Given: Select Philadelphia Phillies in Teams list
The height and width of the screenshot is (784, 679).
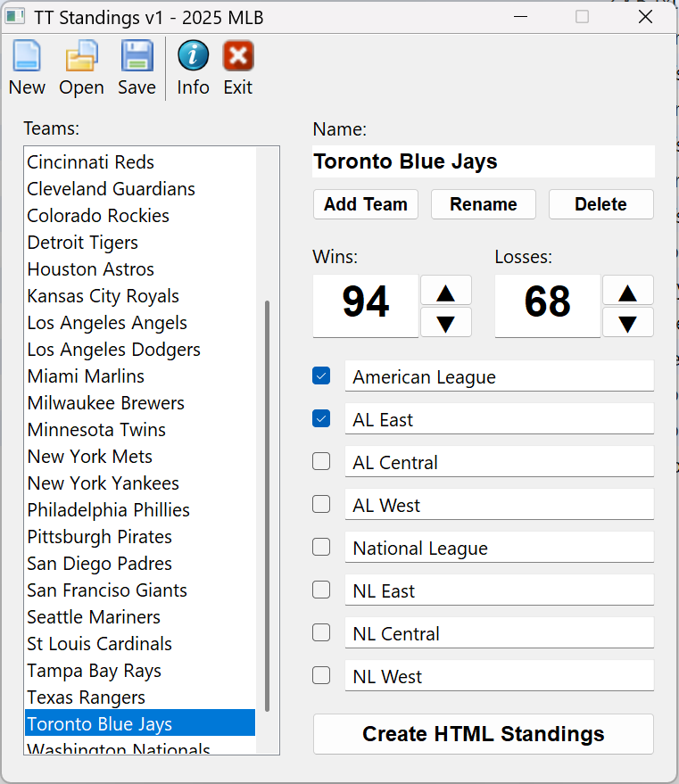Looking at the screenshot, I should [x=140, y=510].
